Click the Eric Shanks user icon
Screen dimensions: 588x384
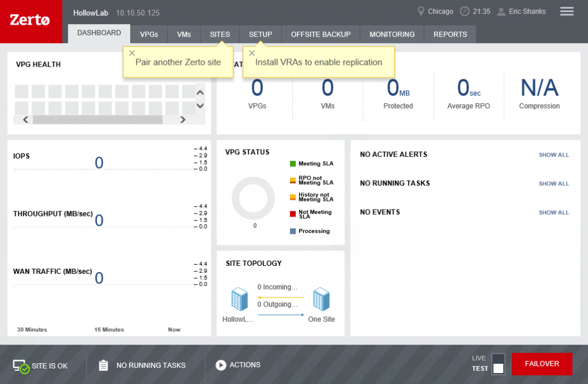(501, 11)
